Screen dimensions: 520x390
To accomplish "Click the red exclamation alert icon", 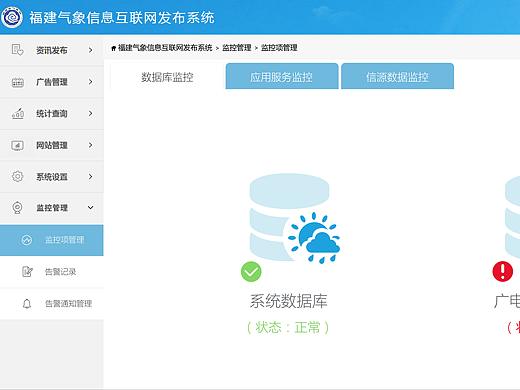I will point(503,271).
